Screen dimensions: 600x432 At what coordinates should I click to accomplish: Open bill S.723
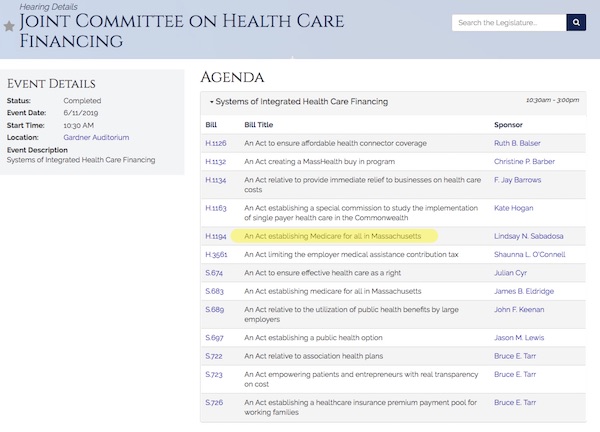(x=214, y=374)
